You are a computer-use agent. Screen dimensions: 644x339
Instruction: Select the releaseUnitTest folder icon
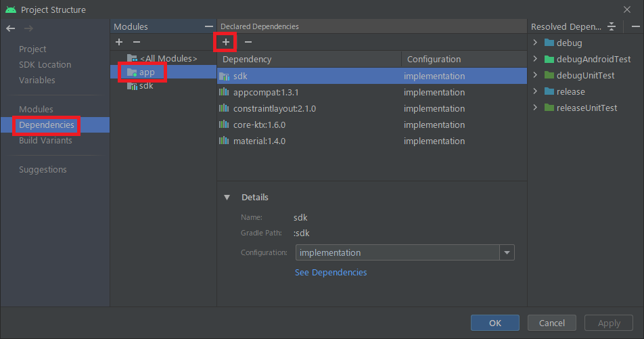[x=549, y=108]
